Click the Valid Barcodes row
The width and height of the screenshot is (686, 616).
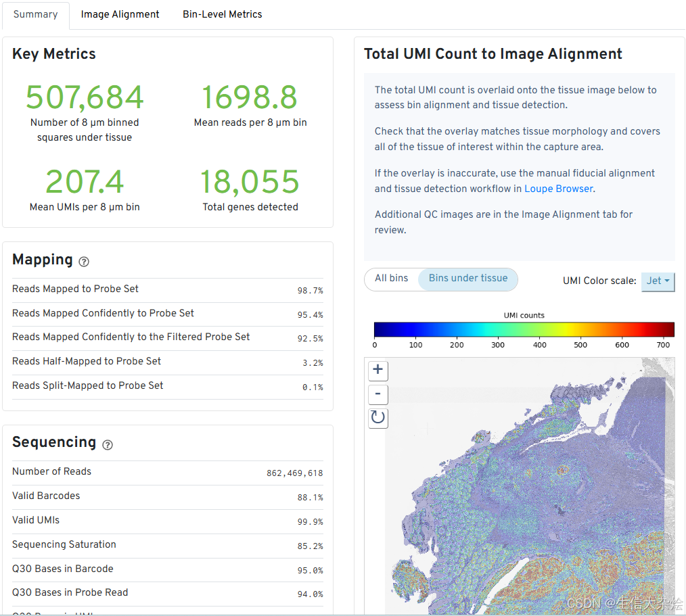pos(168,497)
